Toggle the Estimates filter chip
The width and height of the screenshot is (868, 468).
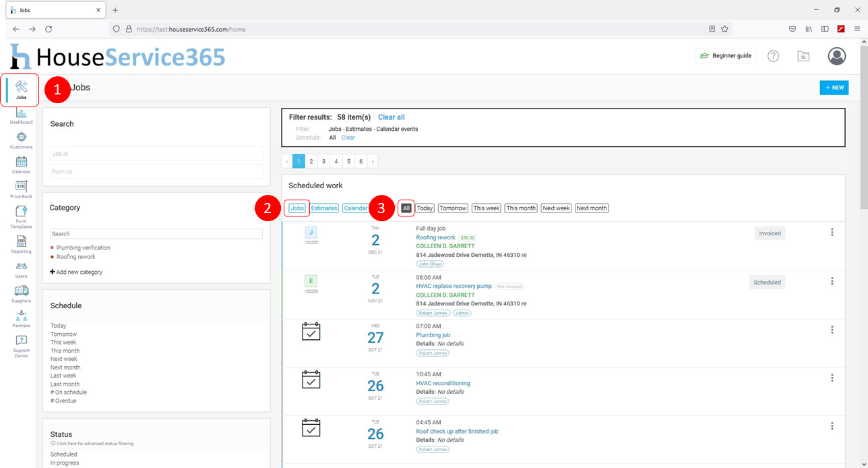[324, 208]
